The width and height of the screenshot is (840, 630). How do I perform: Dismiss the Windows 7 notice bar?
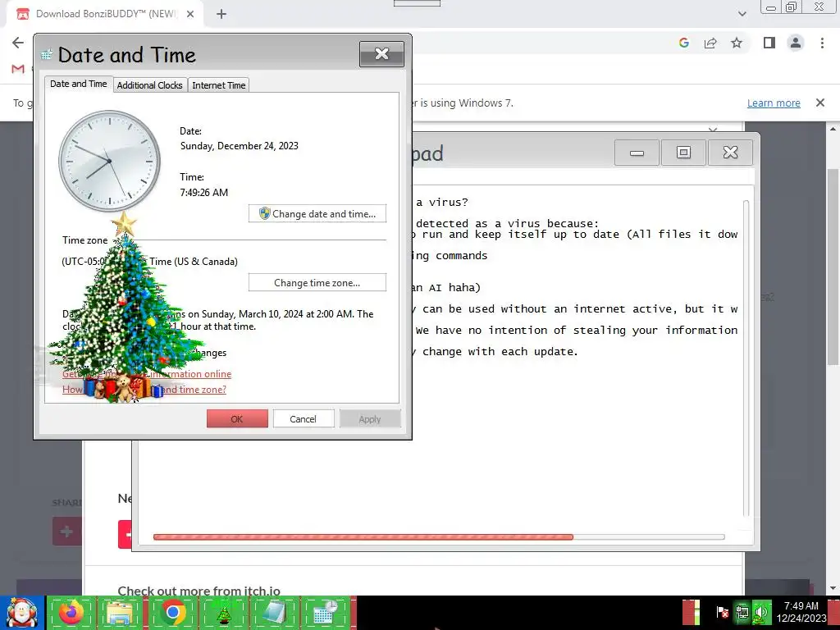point(820,103)
